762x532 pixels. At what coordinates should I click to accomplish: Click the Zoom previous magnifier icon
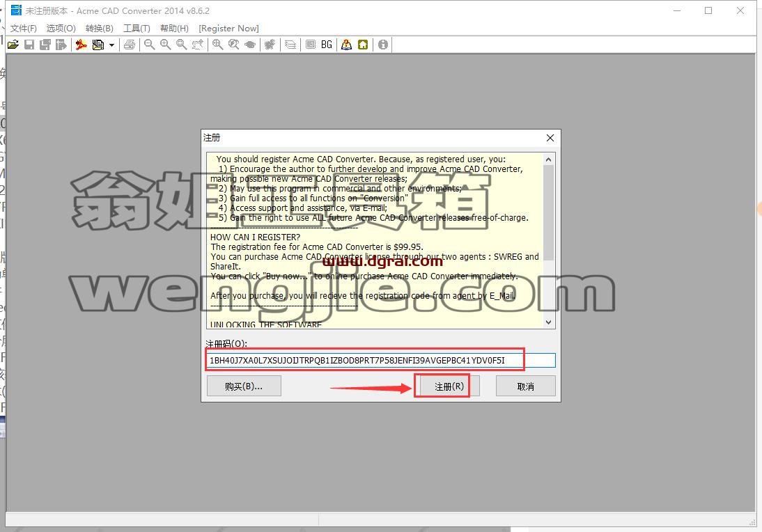point(234,45)
